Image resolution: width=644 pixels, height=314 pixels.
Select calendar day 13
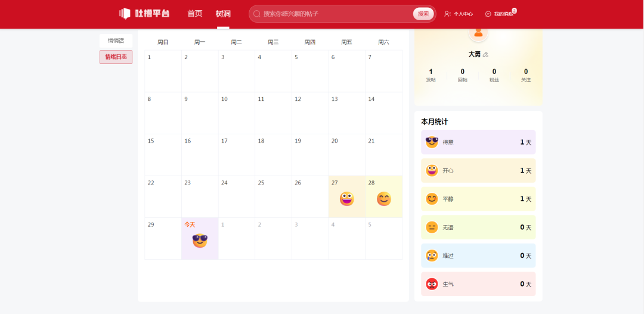tap(346, 113)
